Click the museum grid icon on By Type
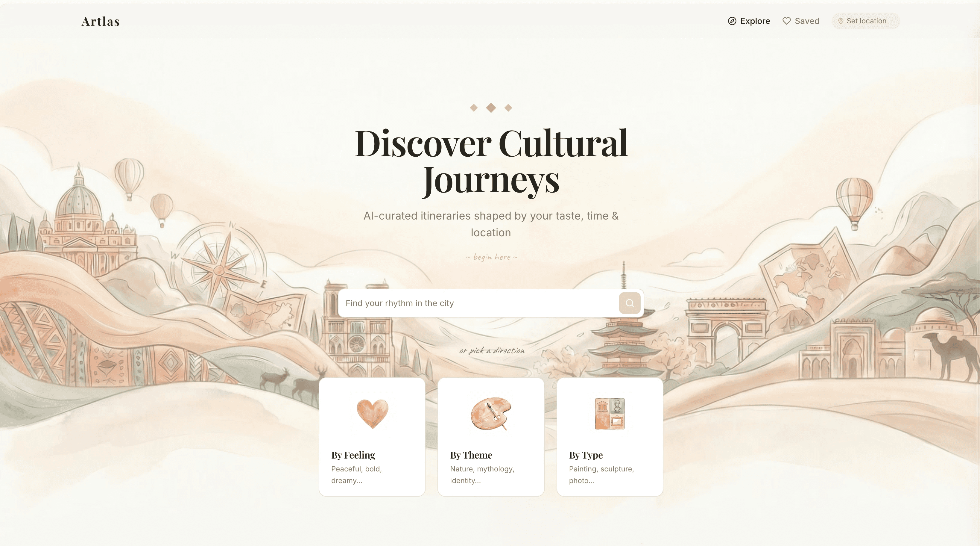This screenshot has width=980, height=546. click(x=610, y=414)
